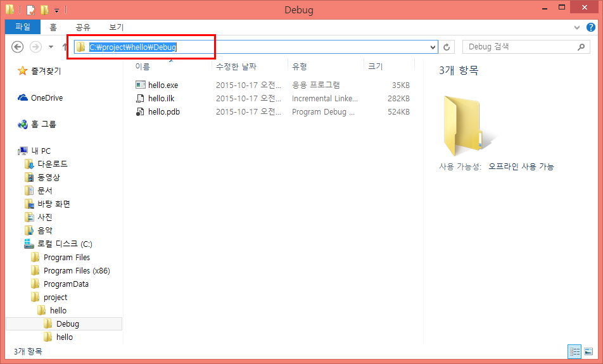Select the hello folder under project
The height and width of the screenshot is (364, 603).
[x=58, y=311]
